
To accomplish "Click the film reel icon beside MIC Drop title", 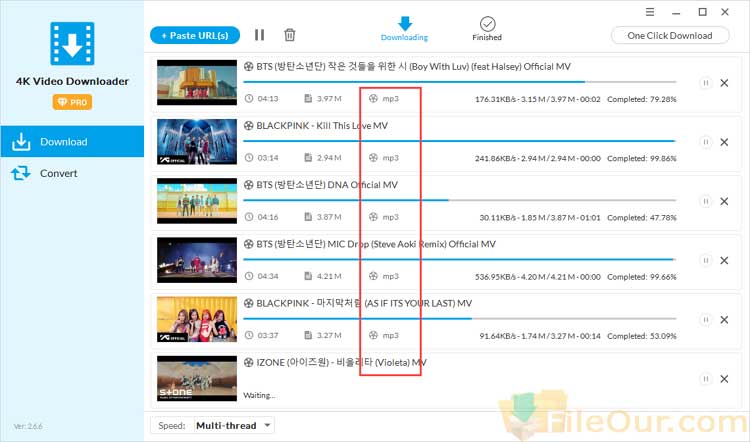I will (x=248, y=244).
